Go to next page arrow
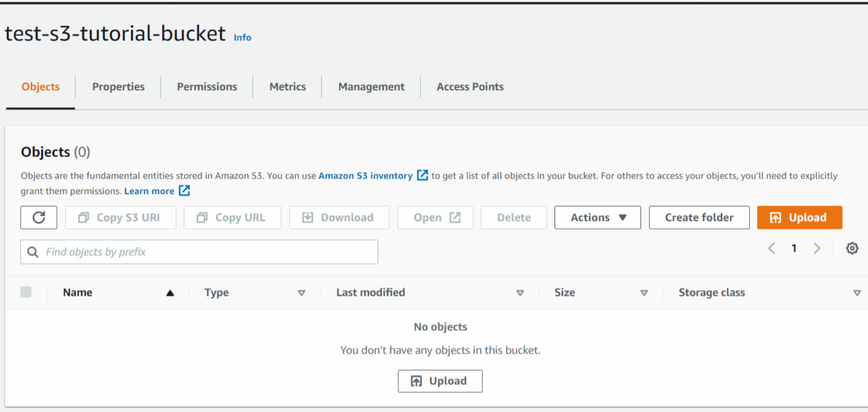 point(817,248)
